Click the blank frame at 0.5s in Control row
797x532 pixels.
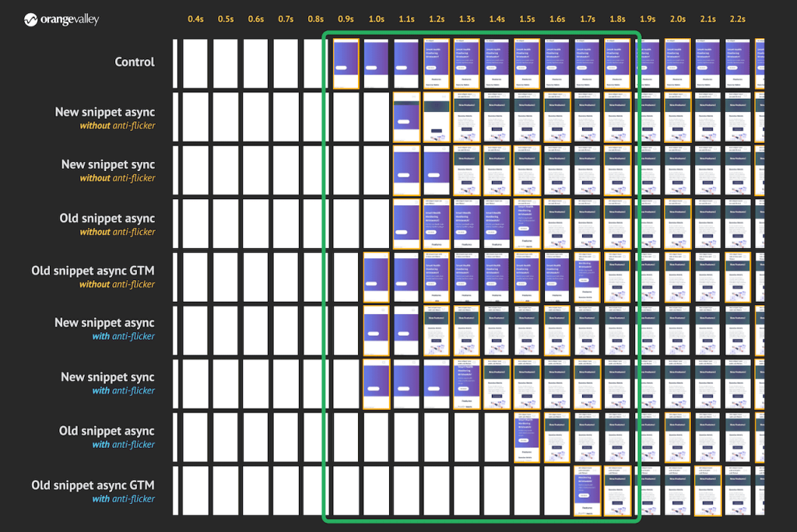(226, 62)
